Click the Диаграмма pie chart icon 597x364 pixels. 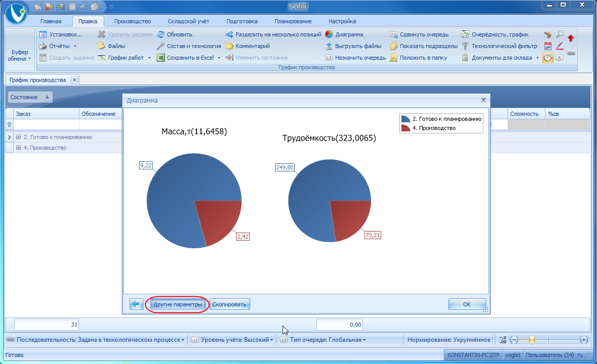coord(329,34)
